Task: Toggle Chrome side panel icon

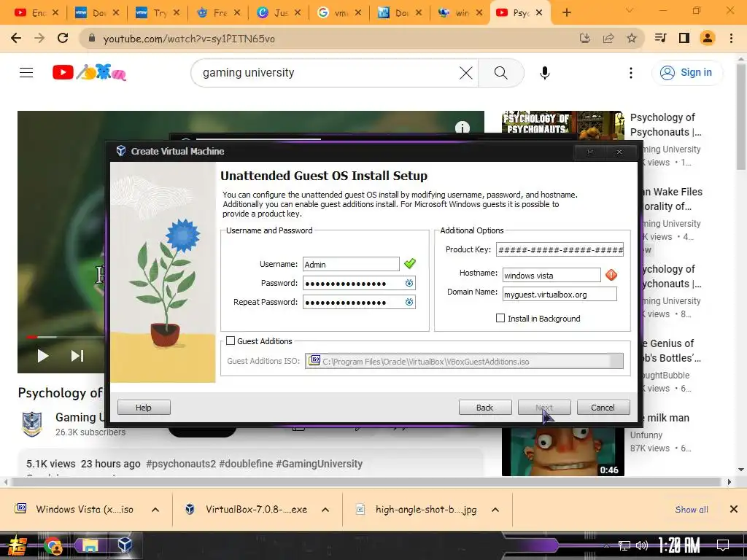Action: pos(684,38)
